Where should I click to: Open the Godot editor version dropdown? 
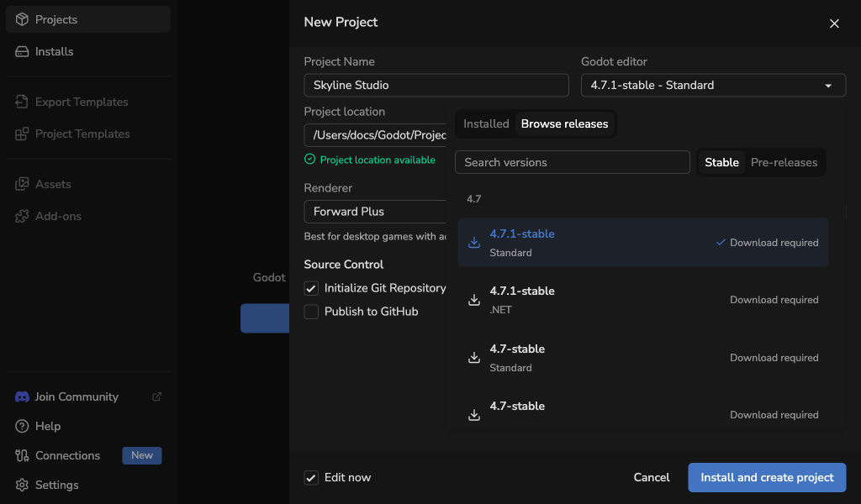(713, 85)
